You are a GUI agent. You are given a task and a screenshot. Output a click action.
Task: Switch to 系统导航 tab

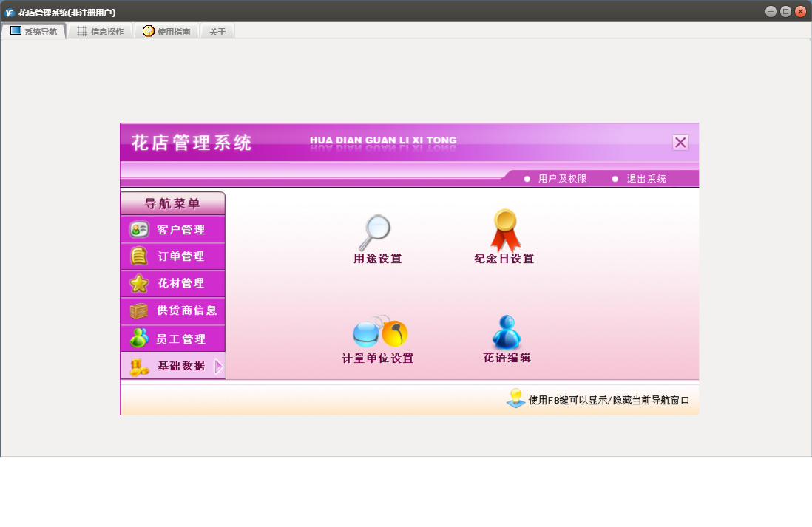[x=34, y=31]
